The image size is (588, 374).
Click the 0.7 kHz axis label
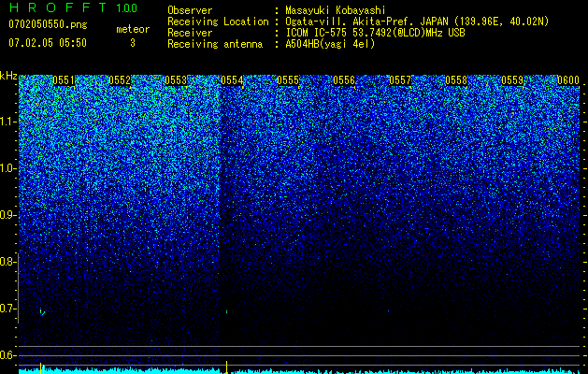8,309
